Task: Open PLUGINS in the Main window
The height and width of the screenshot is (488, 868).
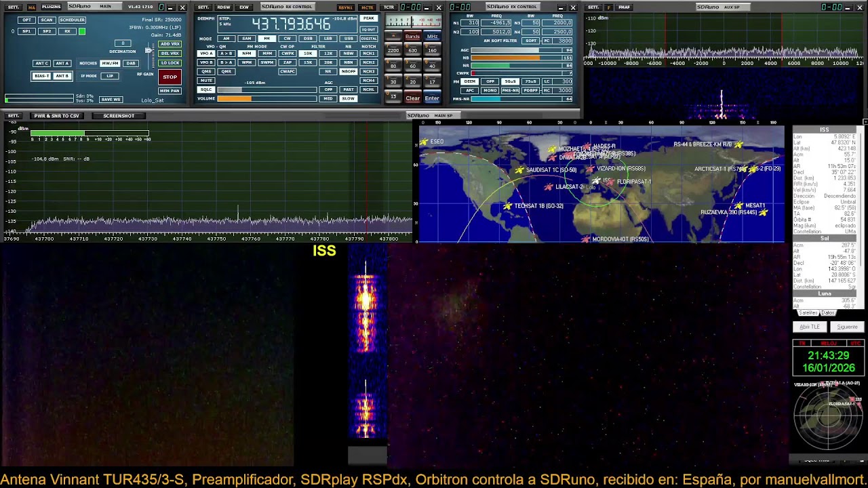Action: click(51, 7)
